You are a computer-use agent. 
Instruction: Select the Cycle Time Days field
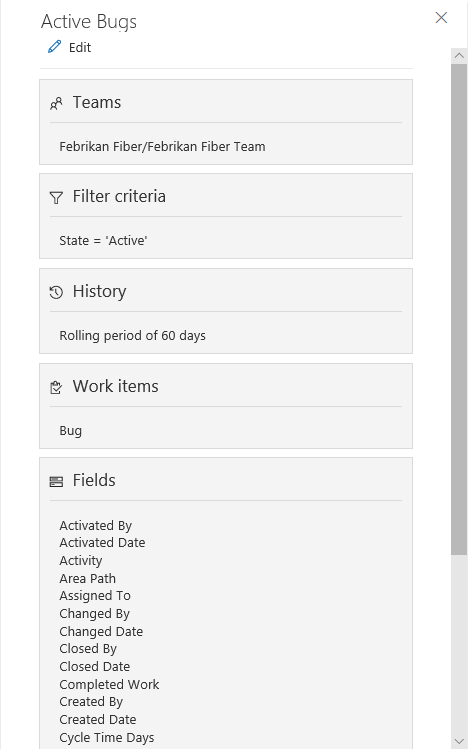107,738
